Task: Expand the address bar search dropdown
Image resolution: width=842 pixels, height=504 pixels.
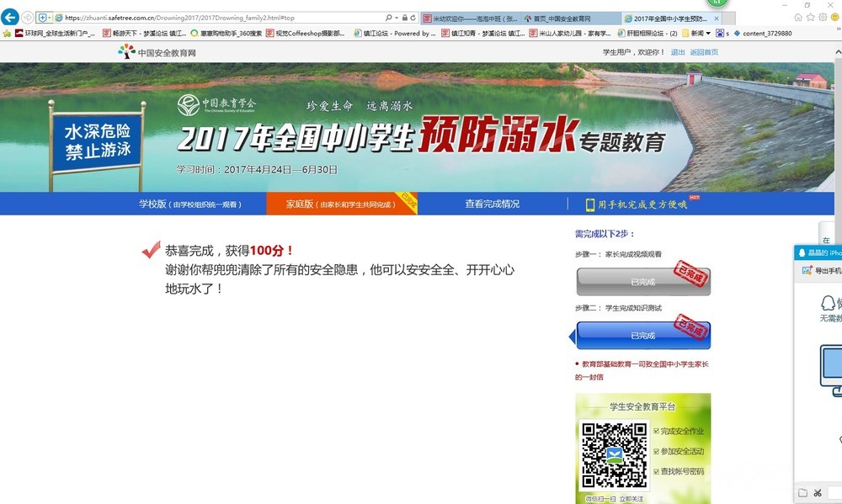Action: click(396, 18)
